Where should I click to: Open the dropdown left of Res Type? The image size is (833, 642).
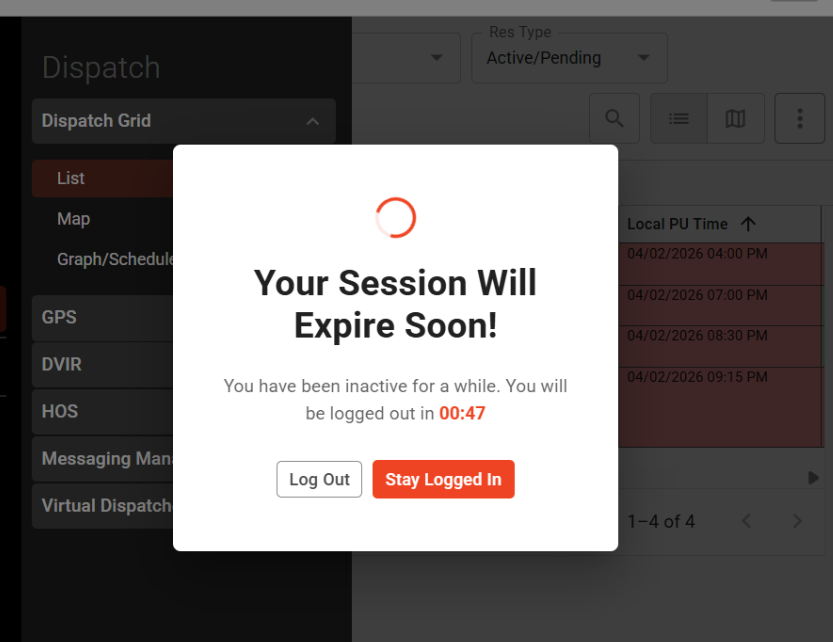(x=406, y=57)
